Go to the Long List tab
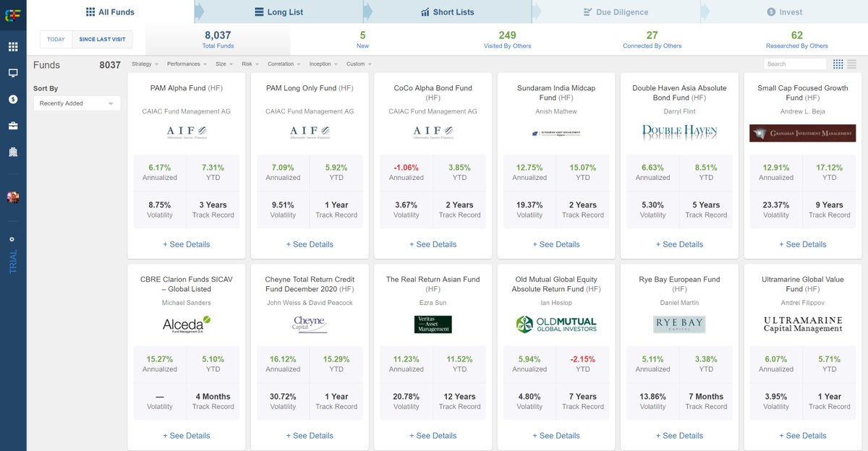This screenshot has height=451, width=868. click(279, 12)
